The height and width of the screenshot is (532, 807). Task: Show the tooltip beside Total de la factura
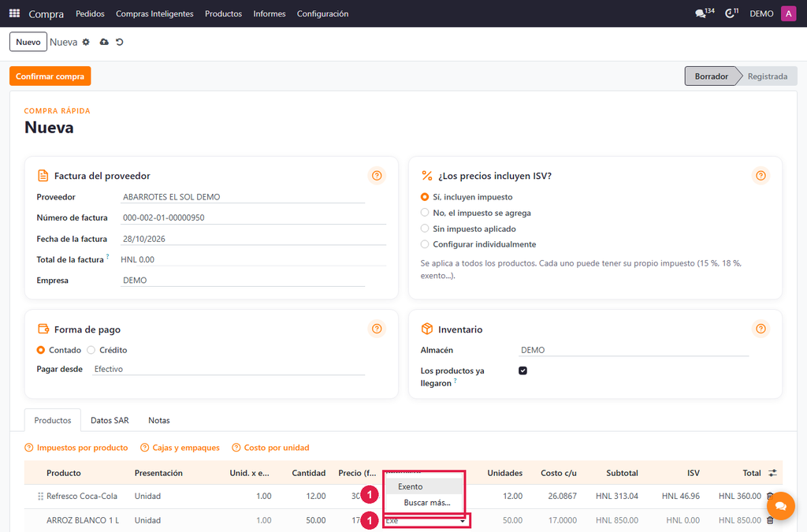(107, 255)
